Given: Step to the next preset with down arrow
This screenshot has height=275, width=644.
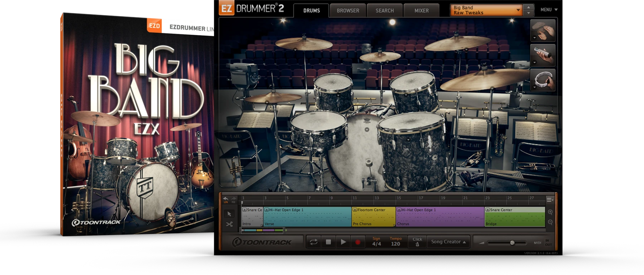Looking at the screenshot, I should 528,13.
